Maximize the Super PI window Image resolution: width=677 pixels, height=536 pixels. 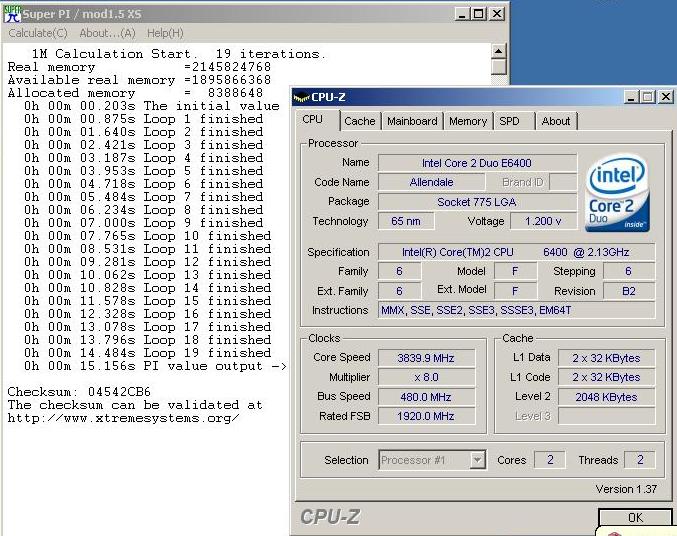pyautogui.click(x=478, y=14)
